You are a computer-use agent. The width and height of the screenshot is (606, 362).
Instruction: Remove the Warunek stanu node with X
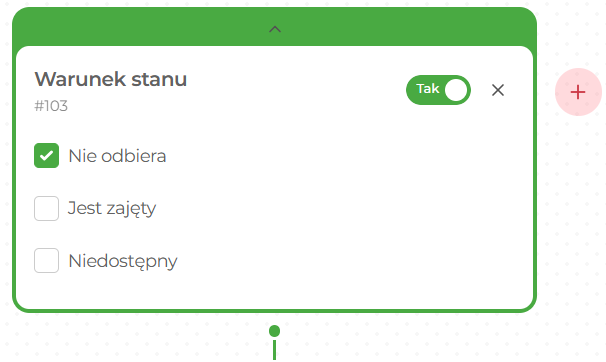[498, 90]
